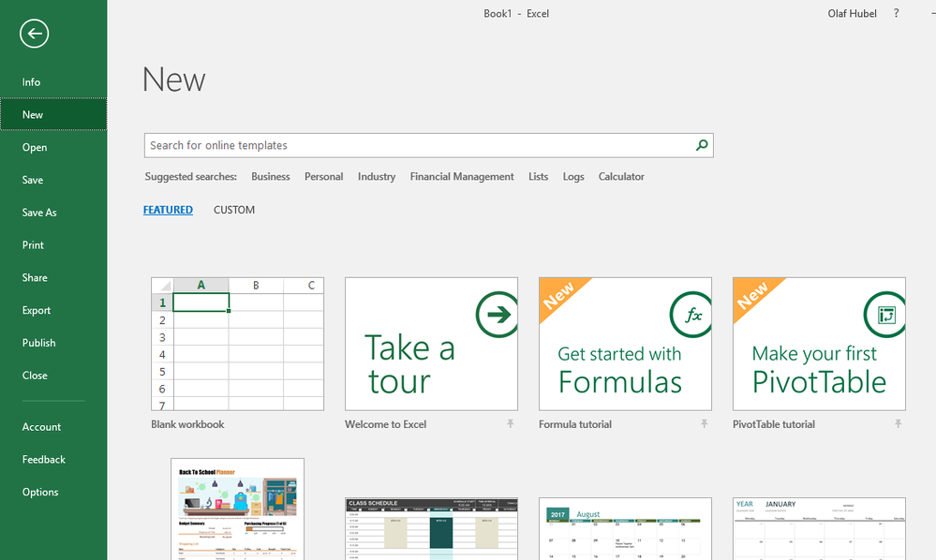Screen dimensions: 936x560
Task: Pin the Formula tutorial template
Action: (705, 423)
